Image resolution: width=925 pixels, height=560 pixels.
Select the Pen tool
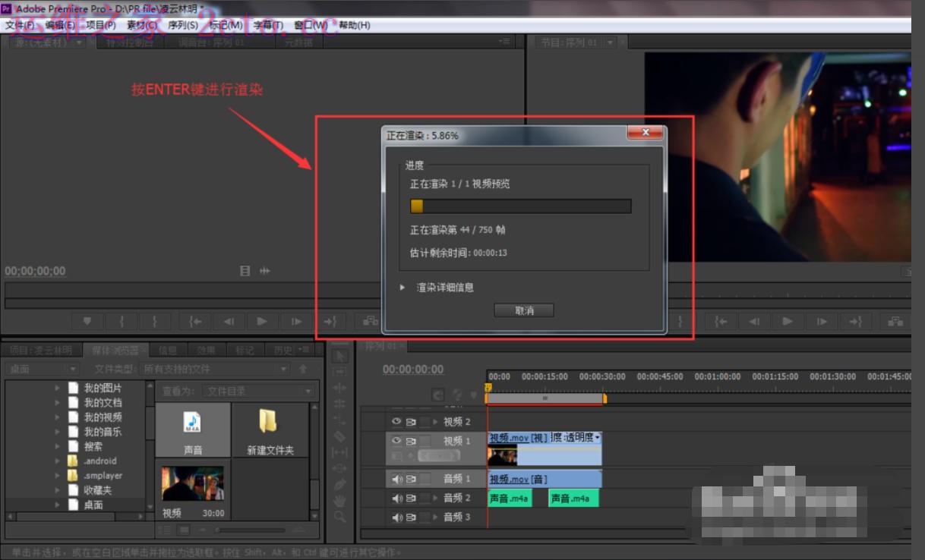339,484
